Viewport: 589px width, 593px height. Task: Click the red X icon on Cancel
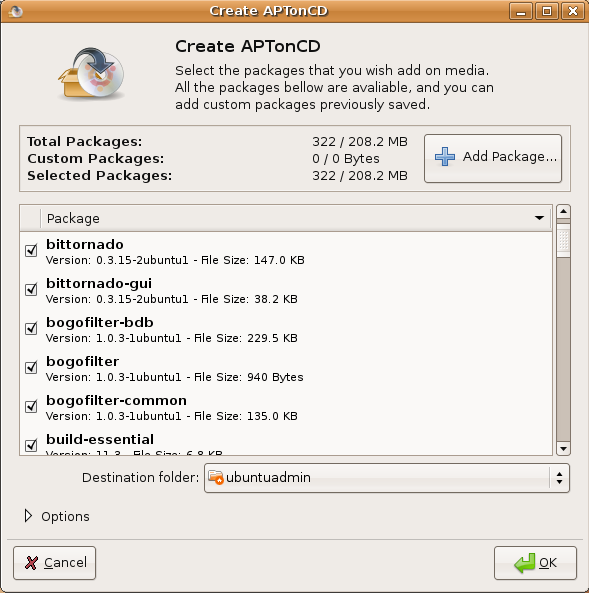click(31, 563)
